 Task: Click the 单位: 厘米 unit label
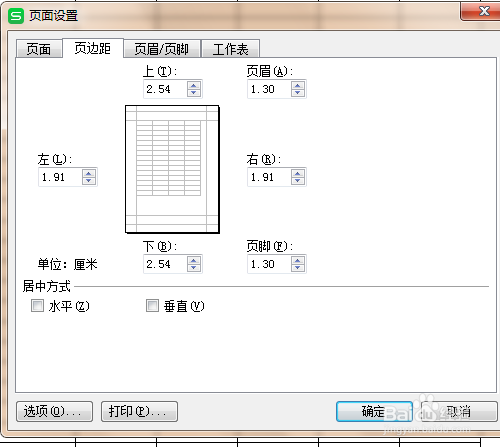tap(67, 264)
